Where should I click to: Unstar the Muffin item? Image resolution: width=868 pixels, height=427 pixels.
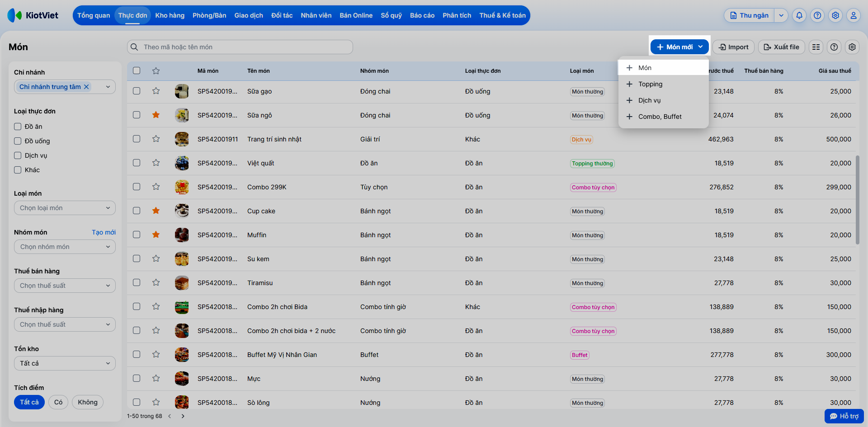156,235
